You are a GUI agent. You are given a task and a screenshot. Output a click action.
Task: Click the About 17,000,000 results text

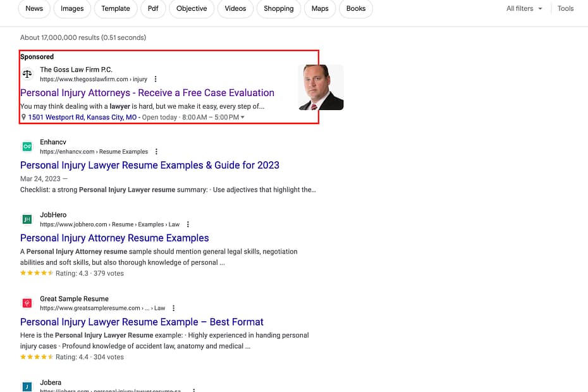(x=83, y=37)
